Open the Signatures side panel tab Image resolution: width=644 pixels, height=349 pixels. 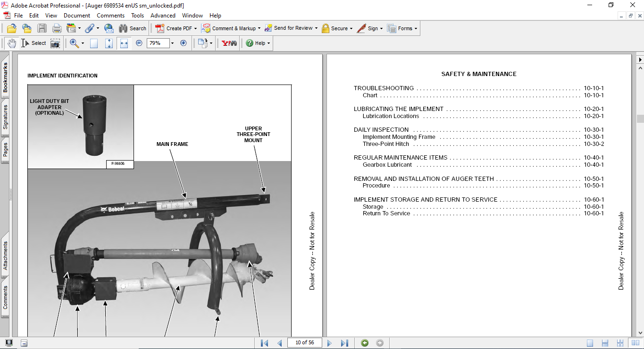(5, 117)
